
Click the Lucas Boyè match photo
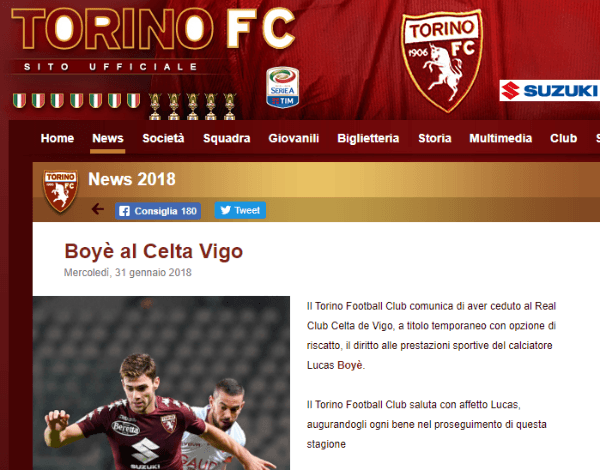click(x=161, y=383)
